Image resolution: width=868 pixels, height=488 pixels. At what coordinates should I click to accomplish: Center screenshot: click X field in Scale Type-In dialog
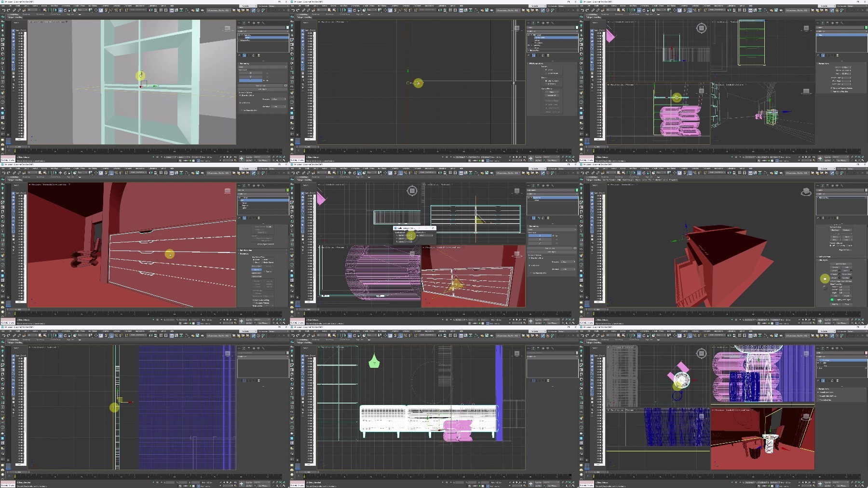tap(405, 236)
